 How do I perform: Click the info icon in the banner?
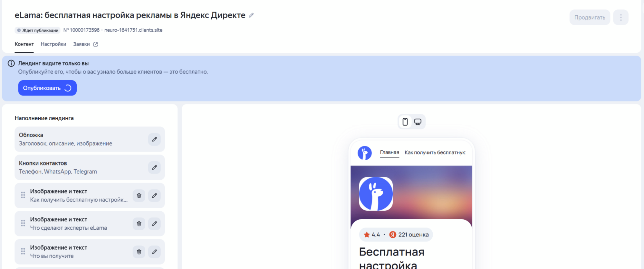tap(11, 63)
